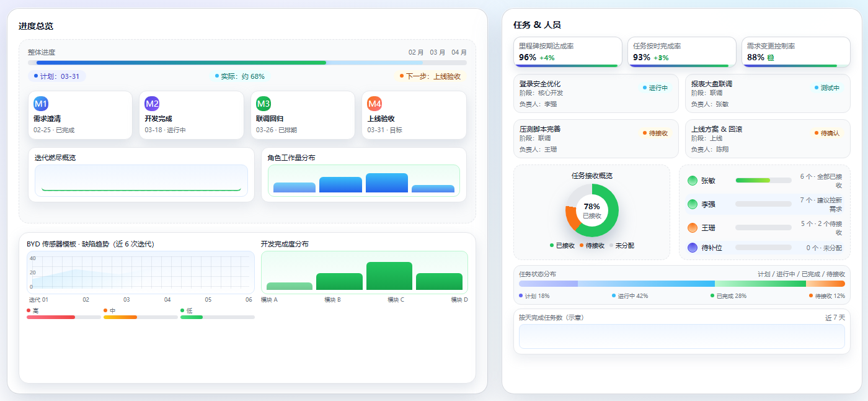Click the 待接收 12% legend entry
This screenshot has height=401, width=868.
827,296
